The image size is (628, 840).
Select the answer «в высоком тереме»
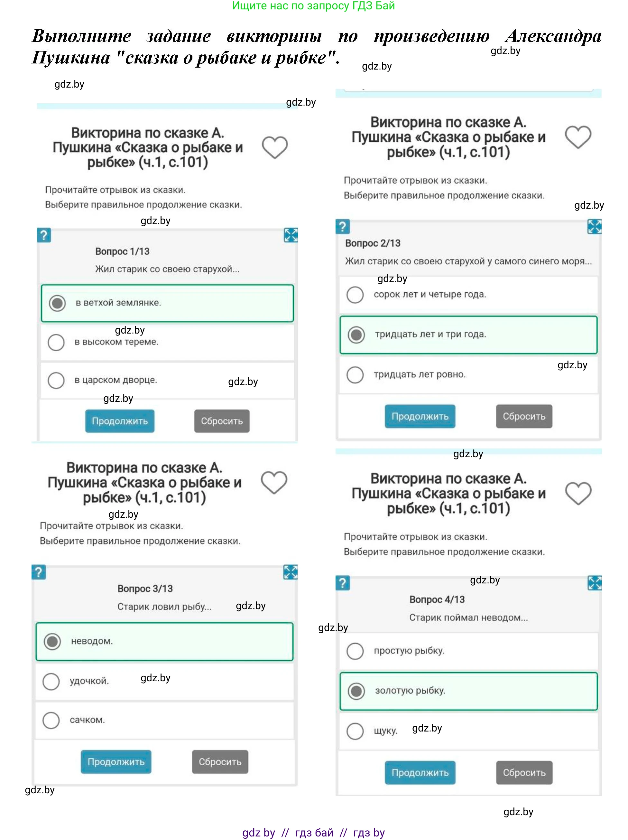tap(56, 342)
